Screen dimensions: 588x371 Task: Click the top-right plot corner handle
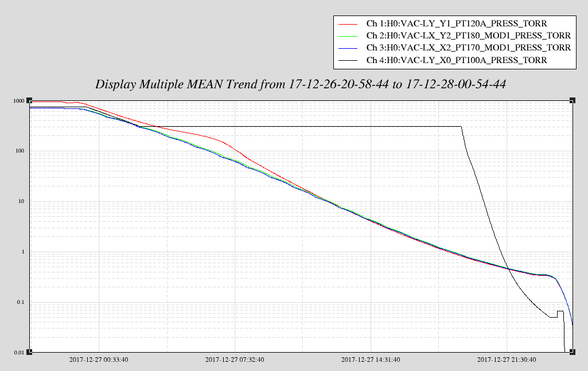[x=573, y=100]
